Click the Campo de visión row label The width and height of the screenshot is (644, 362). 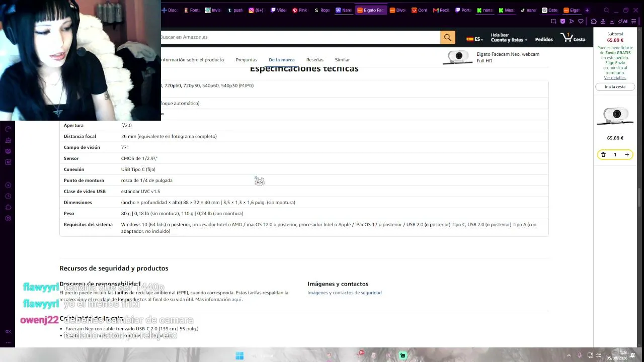(x=82, y=147)
